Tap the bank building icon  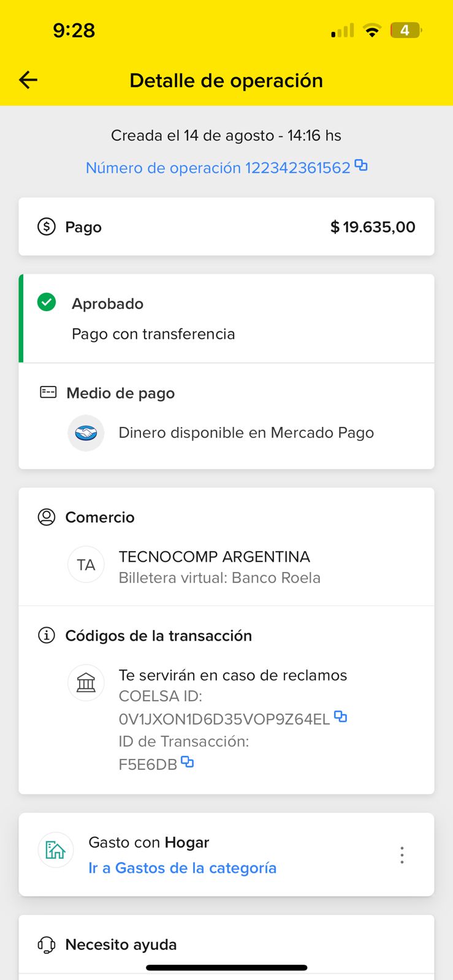(x=86, y=682)
